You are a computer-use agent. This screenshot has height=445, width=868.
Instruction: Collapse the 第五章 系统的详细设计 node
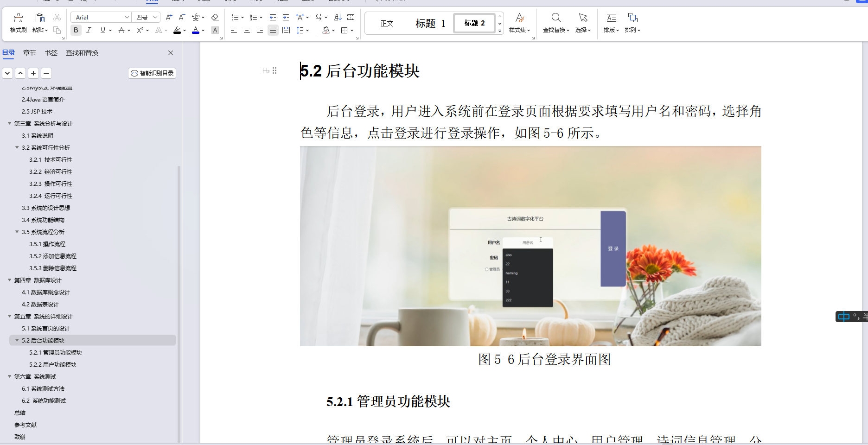point(9,316)
